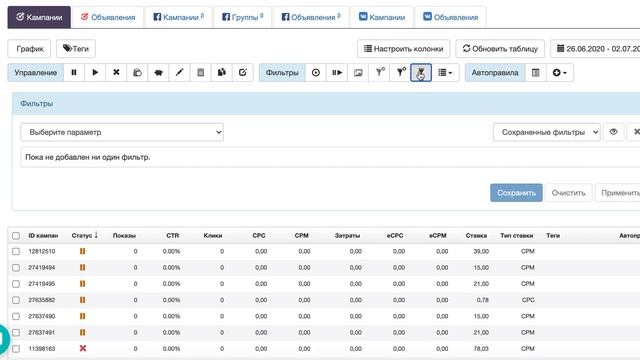Click the paused status icon for campaign 27419494
The image size is (640, 360).
82,268
